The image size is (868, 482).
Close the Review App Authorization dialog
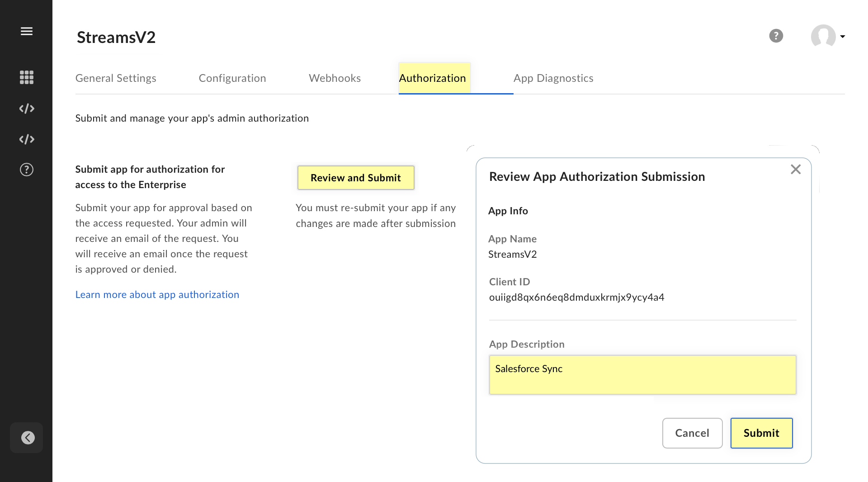(796, 169)
